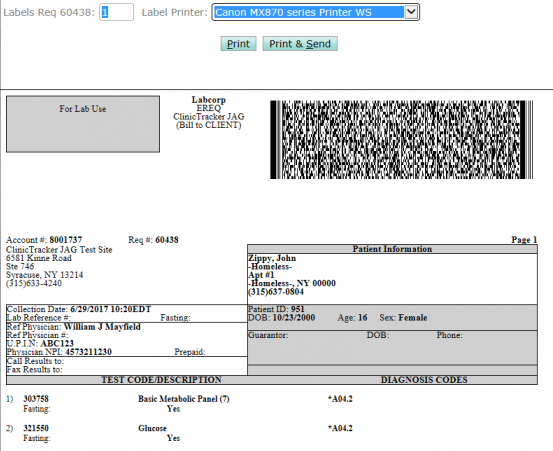The image size is (553, 451).
Task: Click the Account # 8001737 text
Action: 44,240
